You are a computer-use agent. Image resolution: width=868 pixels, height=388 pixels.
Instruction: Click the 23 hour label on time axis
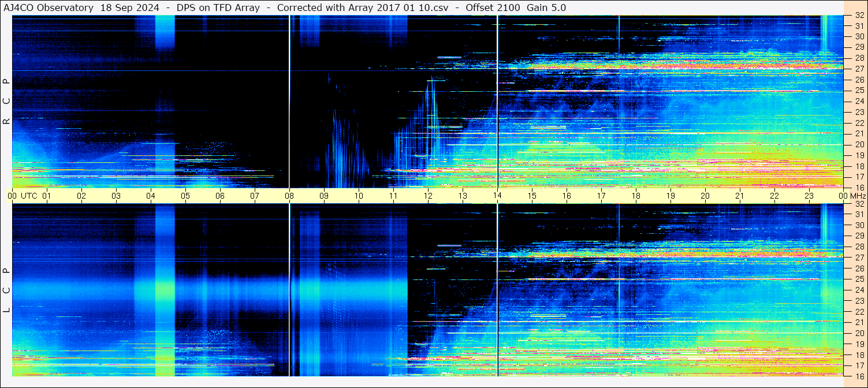[x=809, y=196]
